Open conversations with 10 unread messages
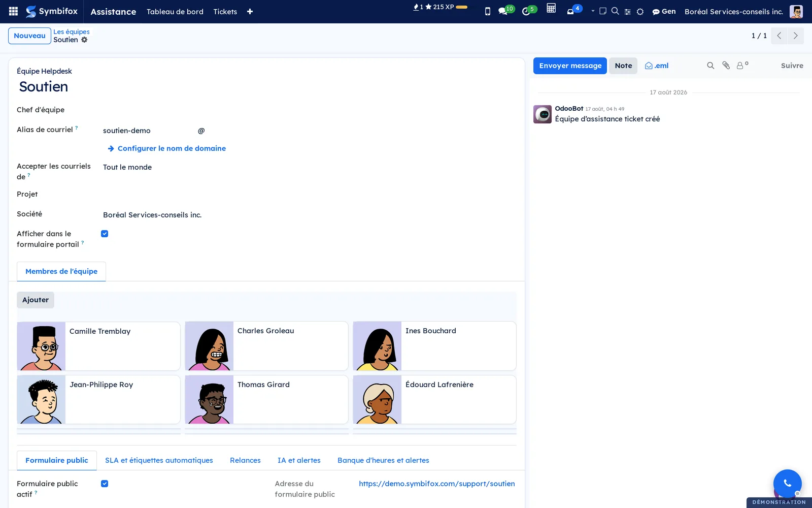 click(506, 11)
